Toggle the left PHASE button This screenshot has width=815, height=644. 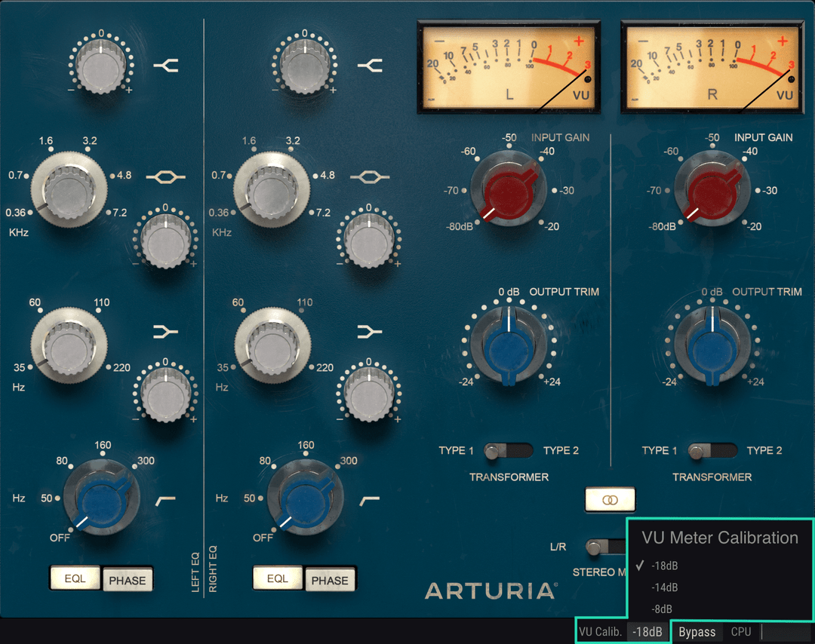point(128,580)
